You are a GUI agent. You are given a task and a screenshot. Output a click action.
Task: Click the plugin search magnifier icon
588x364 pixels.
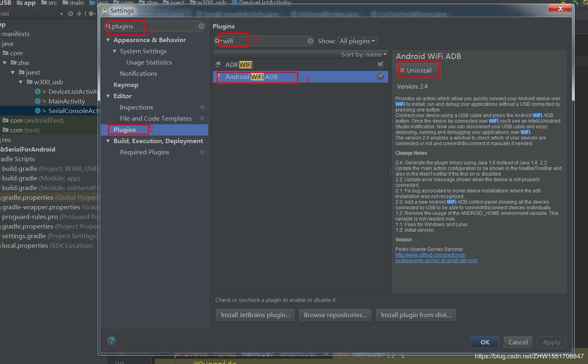click(218, 41)
